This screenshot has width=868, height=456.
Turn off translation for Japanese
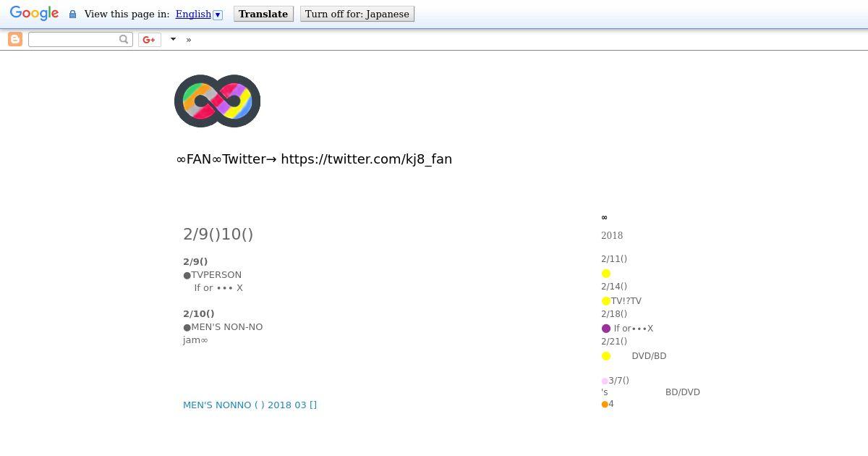[357, 14]
